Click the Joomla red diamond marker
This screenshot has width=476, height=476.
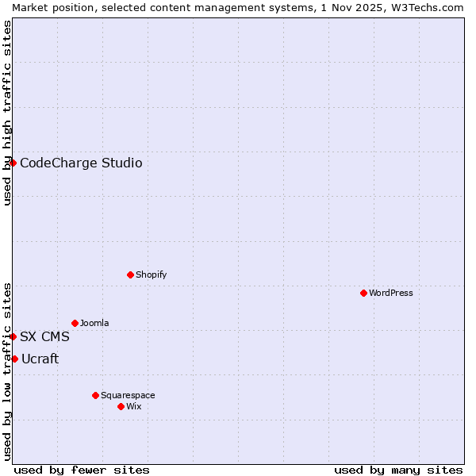(x=75, y=323)
